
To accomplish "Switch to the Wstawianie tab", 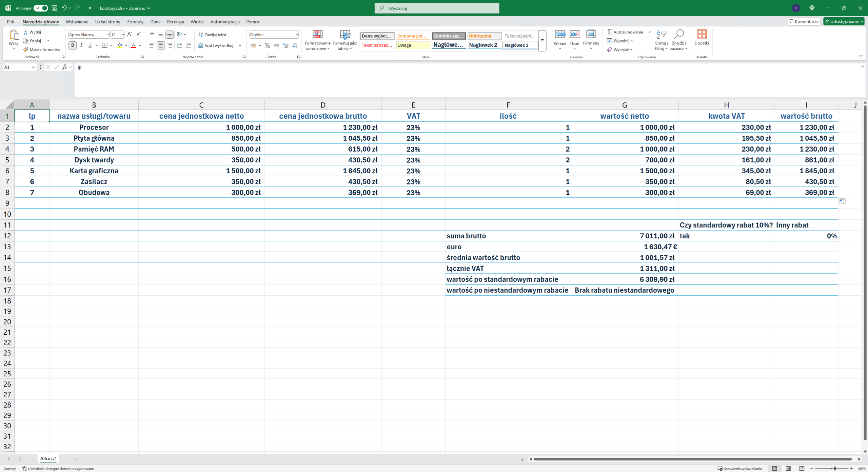I will [x=77, y=21].
